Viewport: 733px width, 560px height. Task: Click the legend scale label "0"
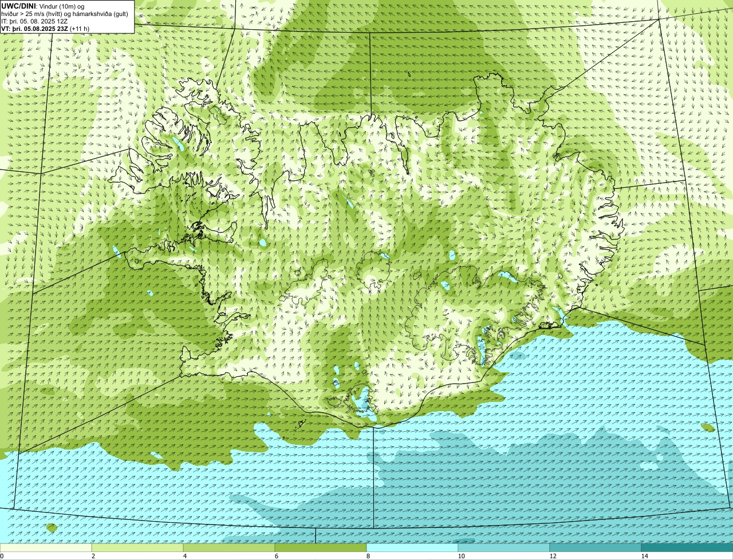tap(2, 556)
